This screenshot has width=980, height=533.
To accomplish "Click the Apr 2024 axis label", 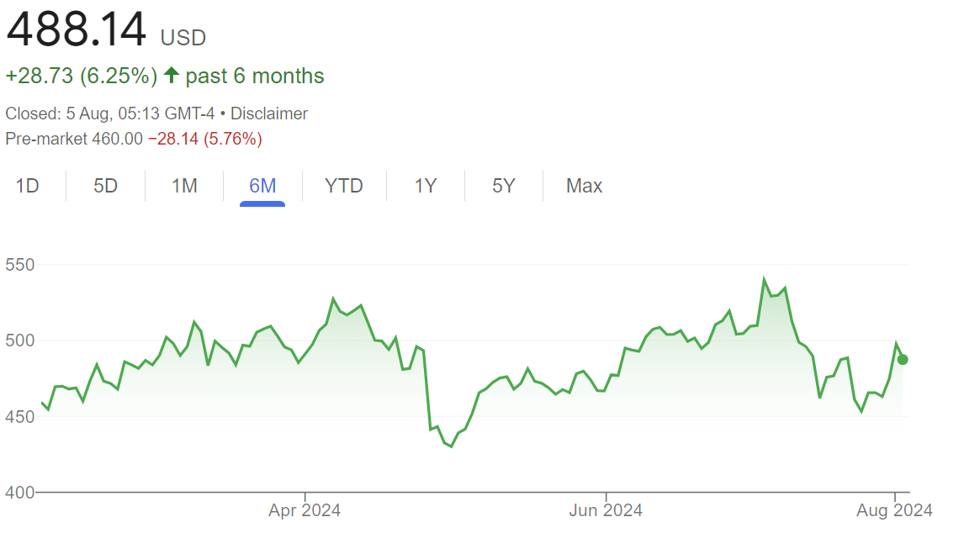I will coord(305,510).
